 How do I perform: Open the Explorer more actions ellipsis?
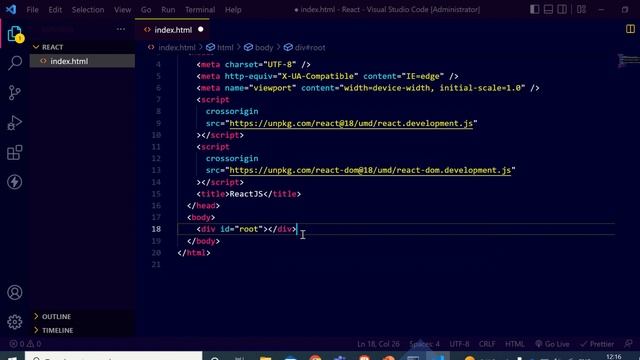tap(121, 29)
